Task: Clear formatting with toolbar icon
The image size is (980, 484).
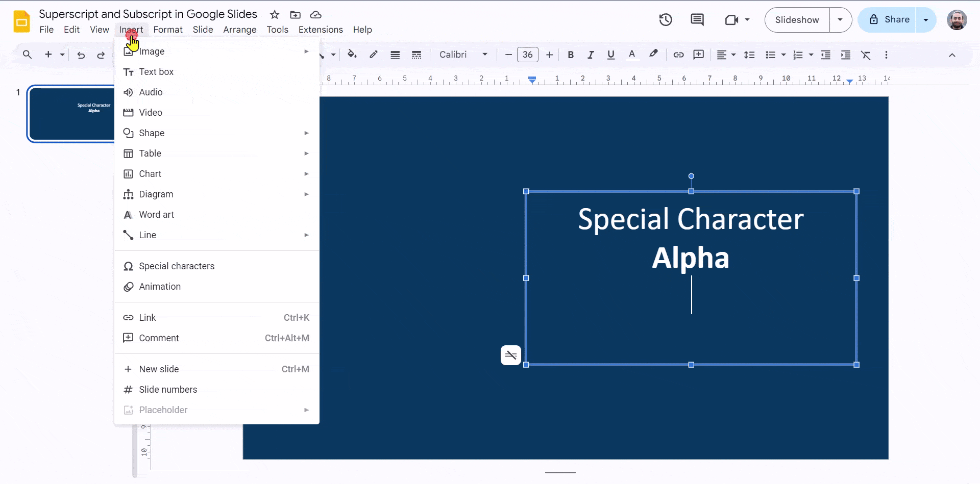Action: (x=866, y=55)
